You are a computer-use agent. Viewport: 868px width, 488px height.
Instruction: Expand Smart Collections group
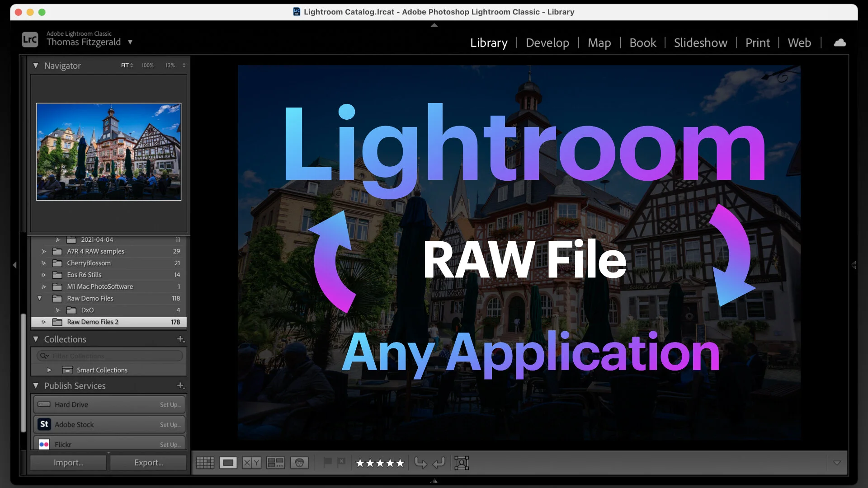[49, 370]
